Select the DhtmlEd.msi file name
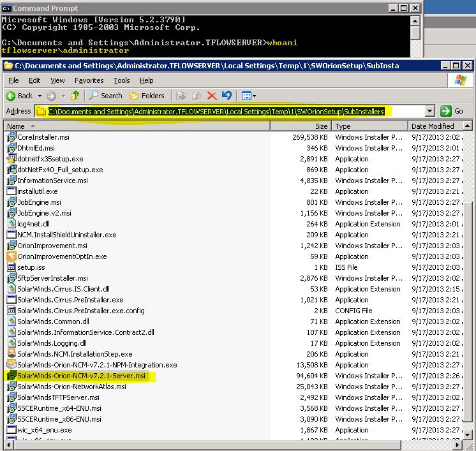Viewport: 476px width, 451px height. coord(36,148)
